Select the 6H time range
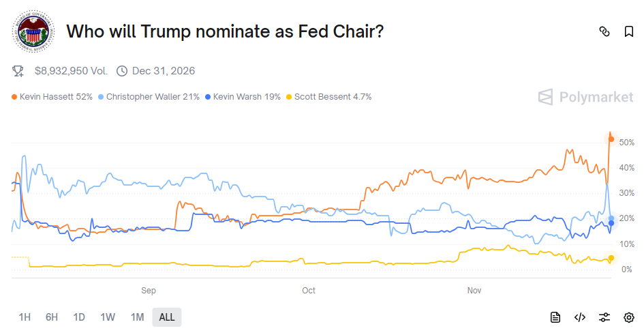This screenshot has height=335, width=644. click(52, 317)
